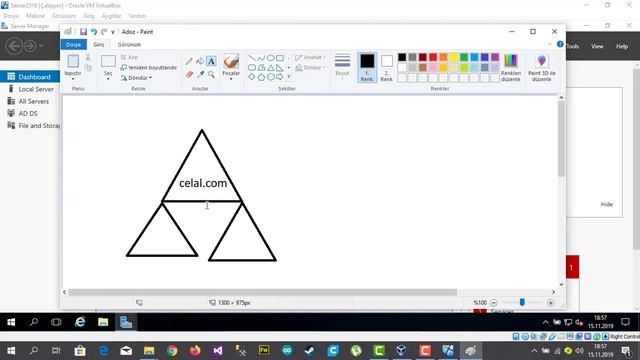Click the Redo arrow in Paint
The image size is (640, 360).
(x=104, y=32)
